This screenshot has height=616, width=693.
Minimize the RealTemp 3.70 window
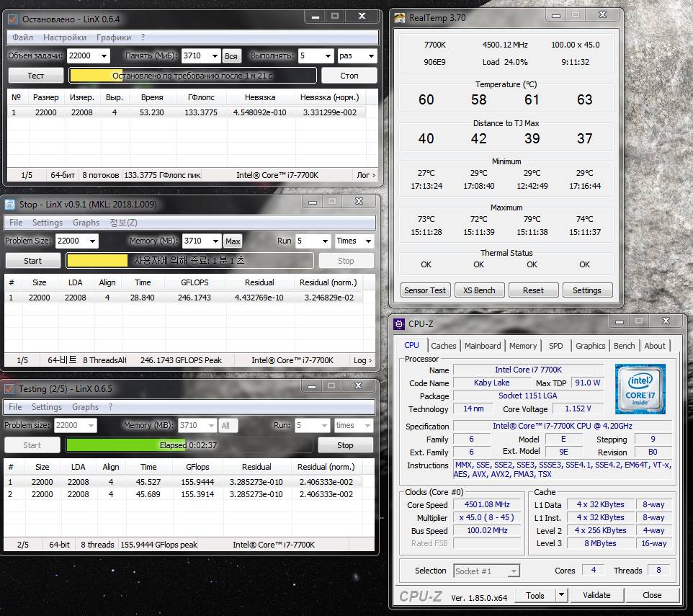coord(556,15)
